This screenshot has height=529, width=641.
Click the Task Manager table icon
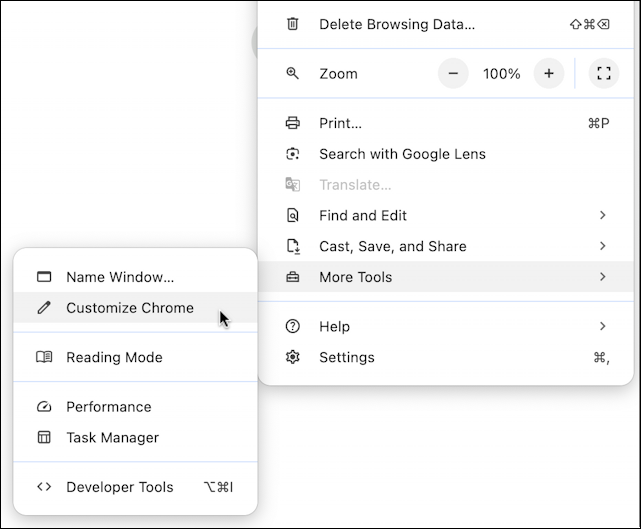click(44, 437)
